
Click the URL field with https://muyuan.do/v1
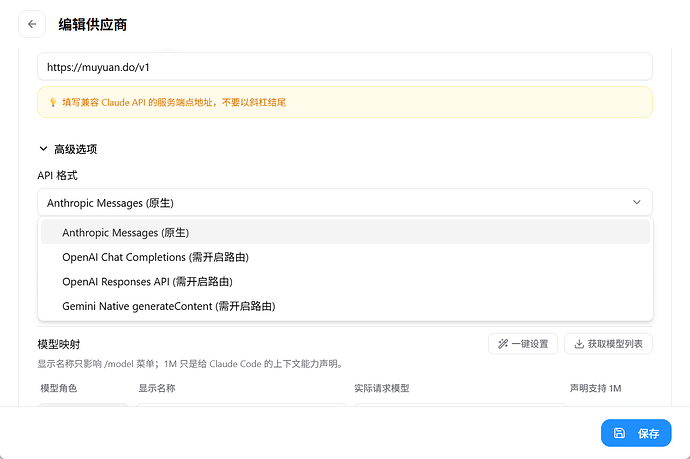tap(345, 67)
